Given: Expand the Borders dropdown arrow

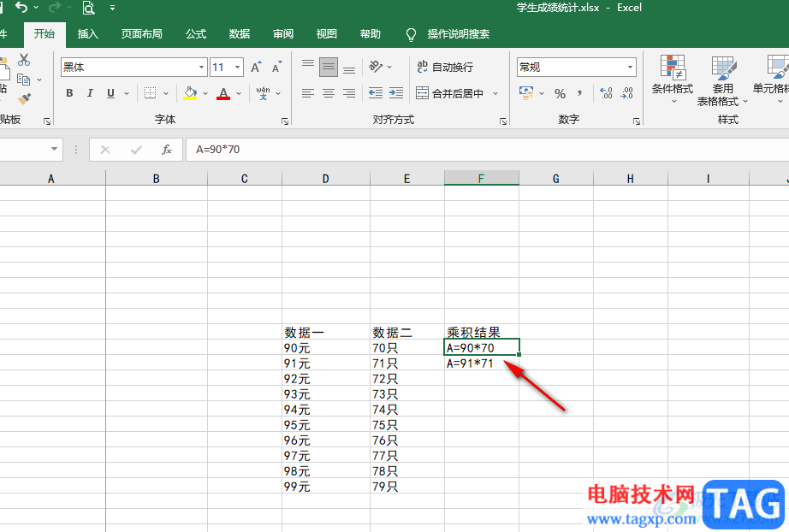Looking at the screenshot, I should tap(166, 93).
